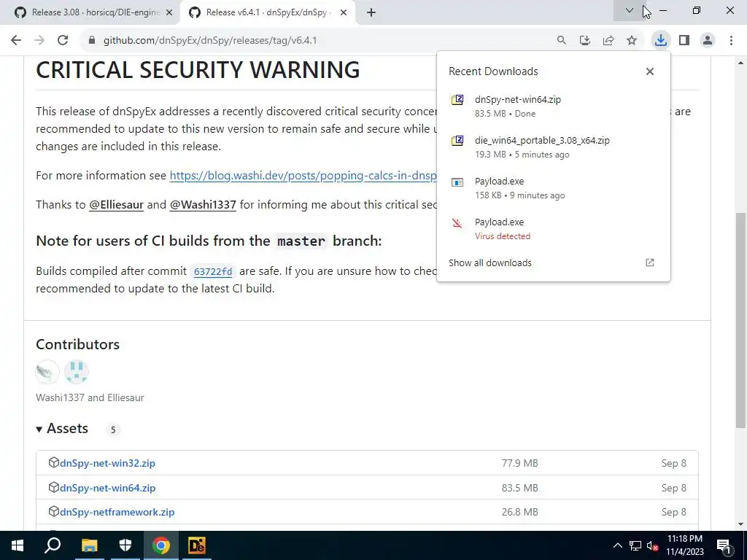
Task: Open the muted volume tray icon
Action: (652, 545)
